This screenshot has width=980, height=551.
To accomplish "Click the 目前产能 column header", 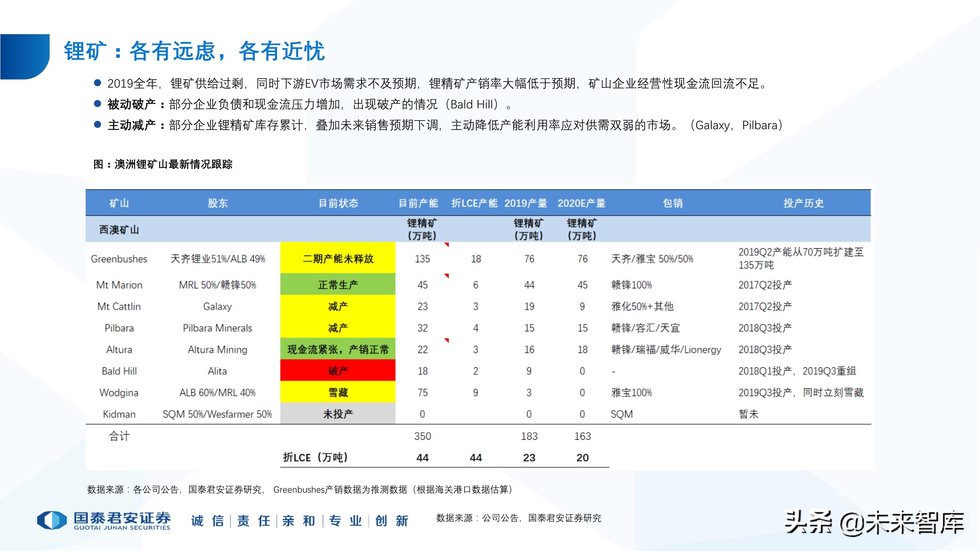I will [x=418, y=203].
